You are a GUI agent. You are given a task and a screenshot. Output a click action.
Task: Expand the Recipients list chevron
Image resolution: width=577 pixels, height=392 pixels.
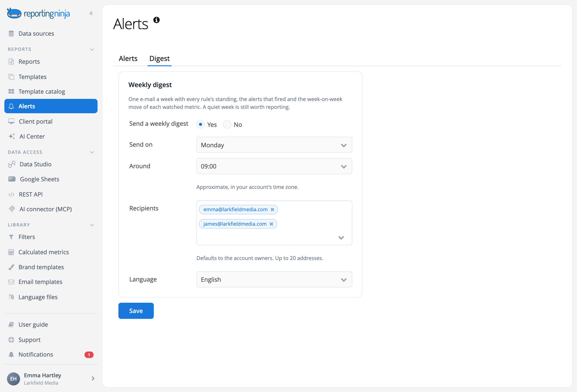tap(341, 238)
